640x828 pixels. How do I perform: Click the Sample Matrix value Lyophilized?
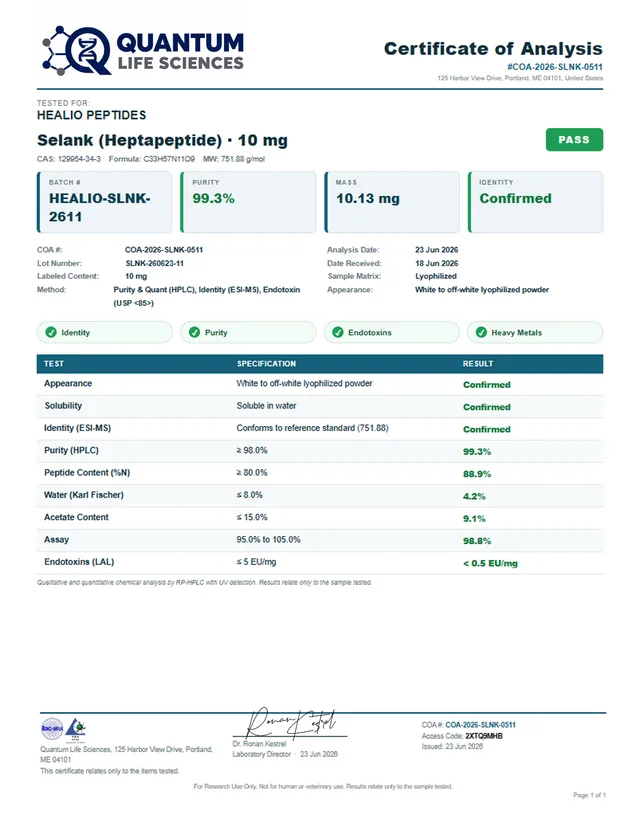point(436,276)
